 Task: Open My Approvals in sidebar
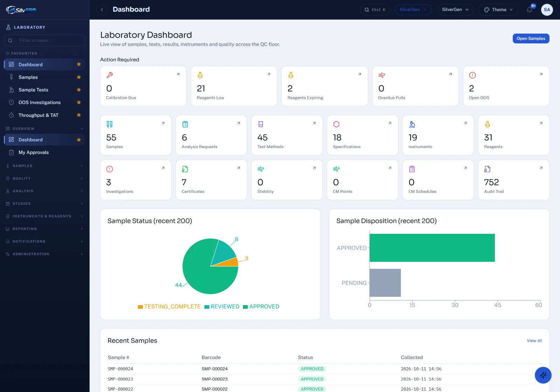point(44,152)
